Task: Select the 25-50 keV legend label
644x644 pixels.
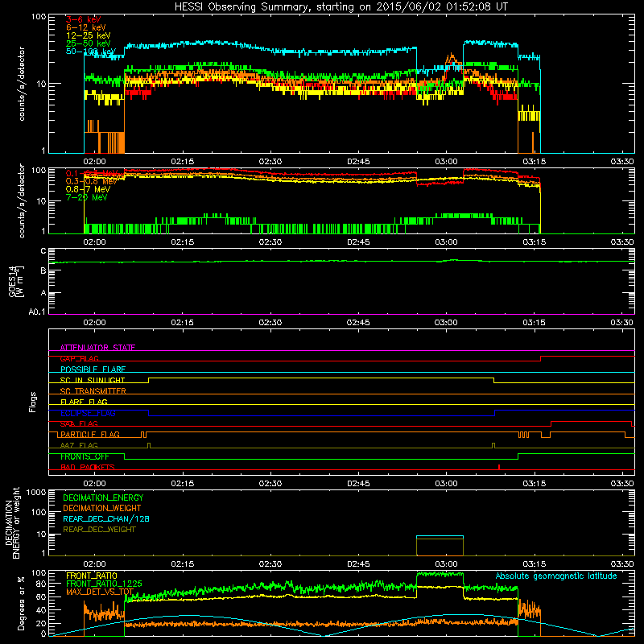Action: pos(89,43)
